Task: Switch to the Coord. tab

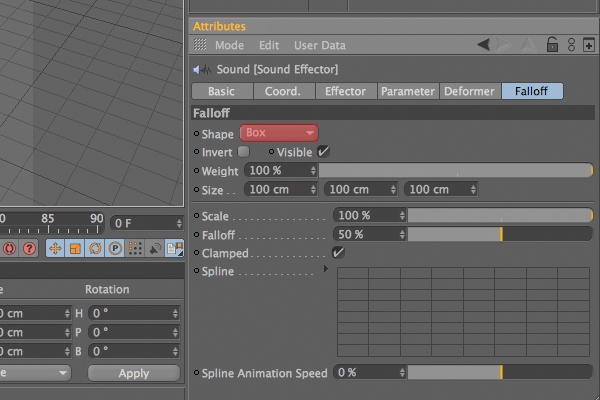Action: coord(284,91)
